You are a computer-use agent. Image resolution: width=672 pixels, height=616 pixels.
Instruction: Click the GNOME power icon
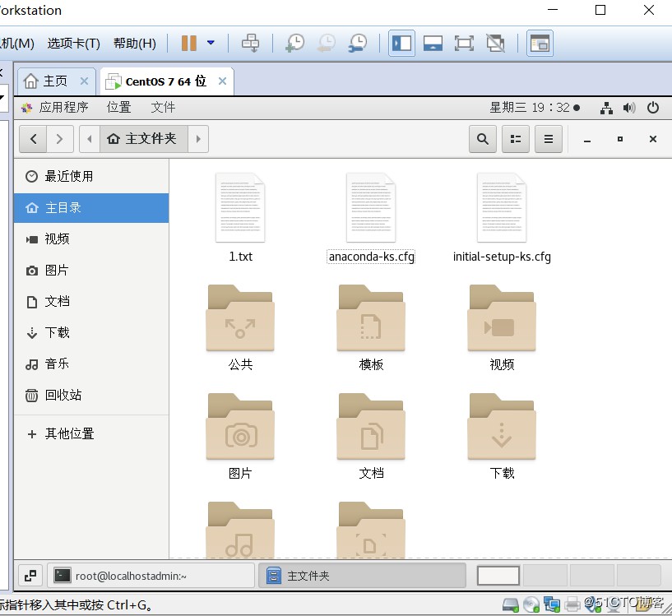(653, 107)
